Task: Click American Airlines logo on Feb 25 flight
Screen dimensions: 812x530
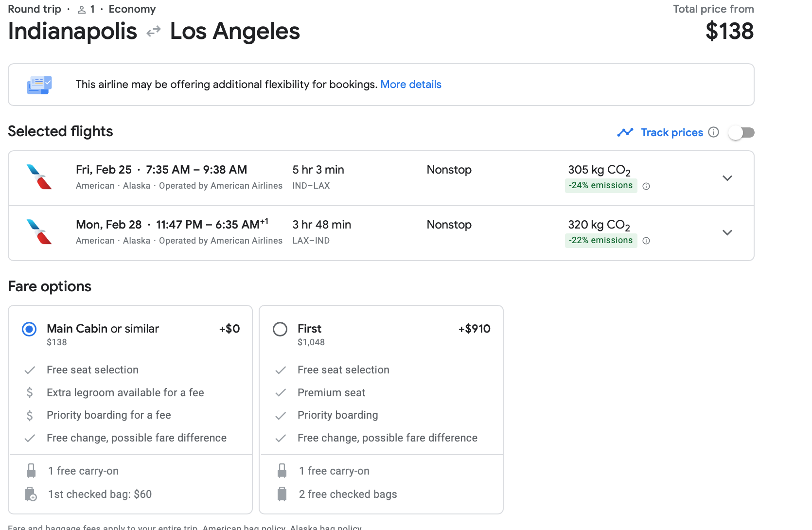Action: (39, 177)
